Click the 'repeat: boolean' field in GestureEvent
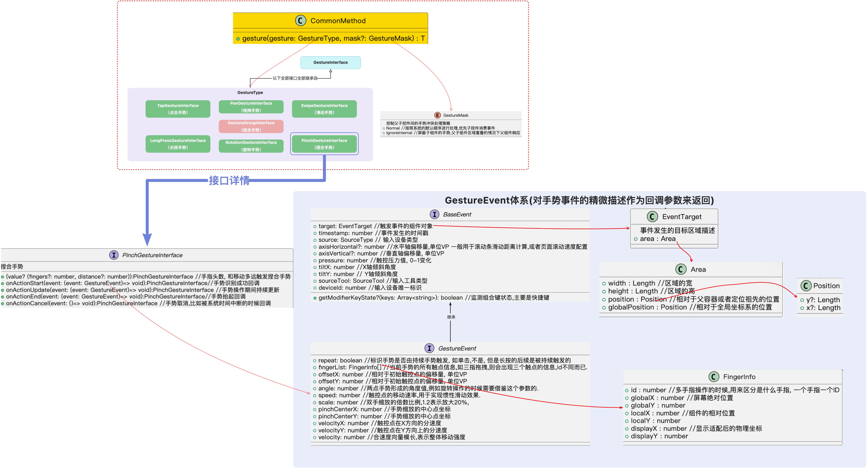Image resolution: width=868 pixels, height=468 pixels. (442, 360)
